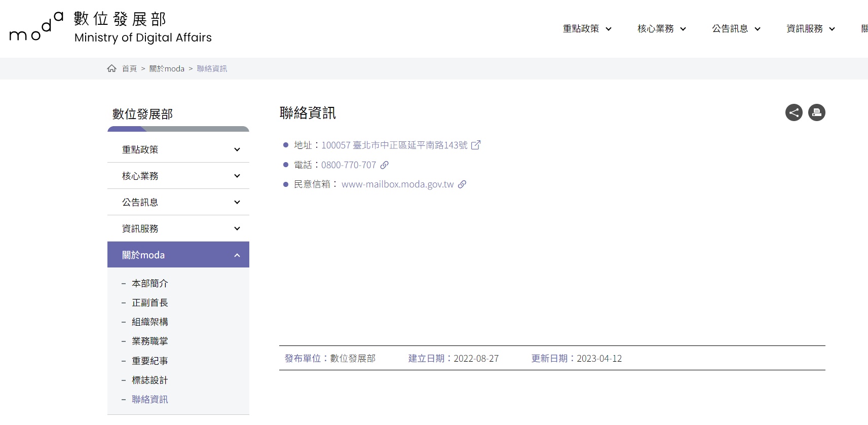Click the 更新日期:2023-04-12 text
Screen dimensions: 868x425
pyautogui.click(x=577, y=359)
